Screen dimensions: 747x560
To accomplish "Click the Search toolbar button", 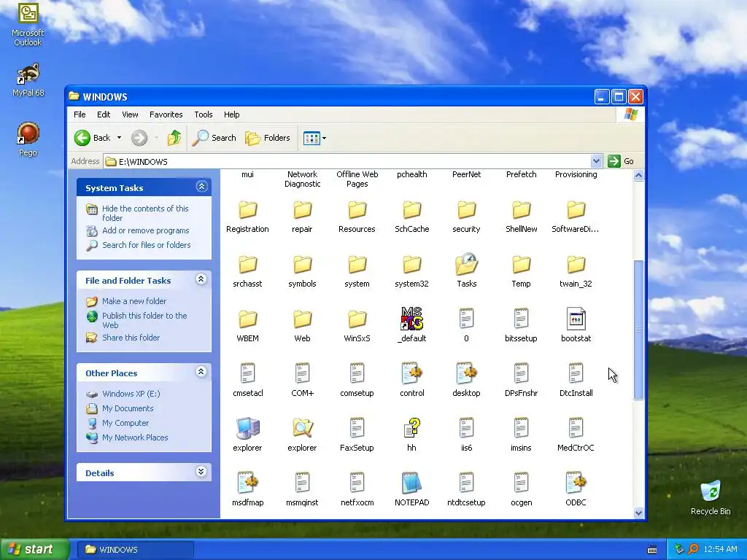I will pos(214,138).
